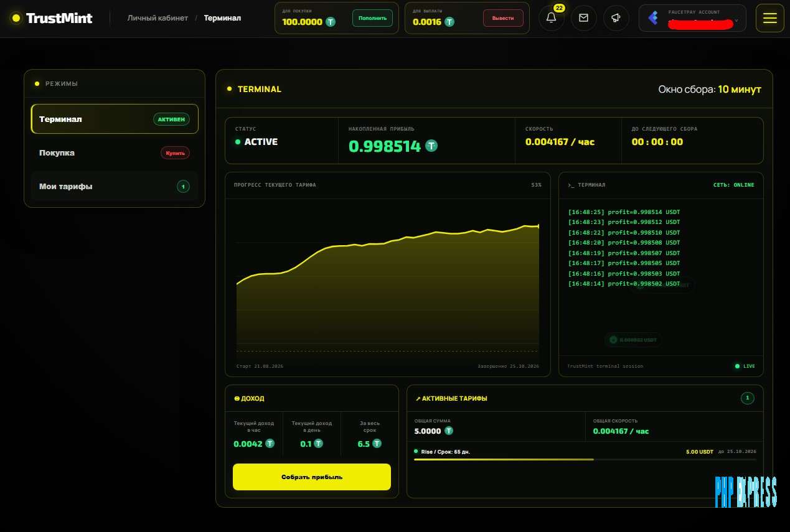Click the ДОХОД panel heading
The height and width of the screenshot is (532, 790).
click(248, 398)
